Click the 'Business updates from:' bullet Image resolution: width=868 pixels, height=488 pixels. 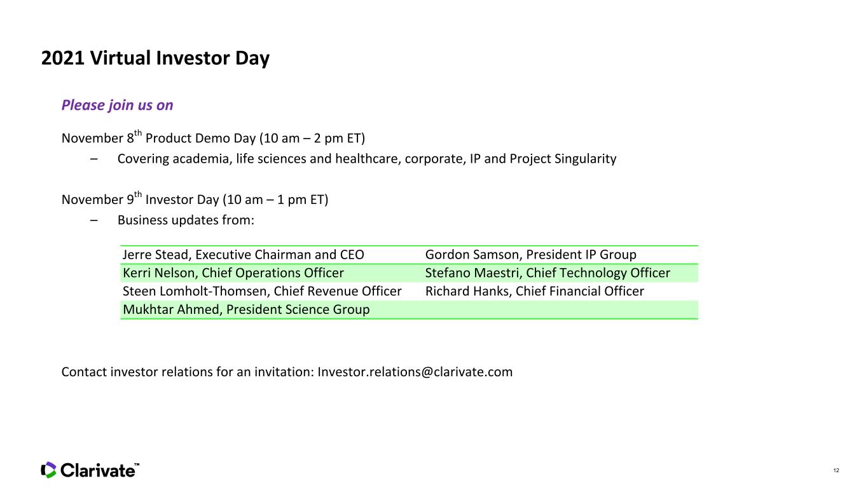186,220
